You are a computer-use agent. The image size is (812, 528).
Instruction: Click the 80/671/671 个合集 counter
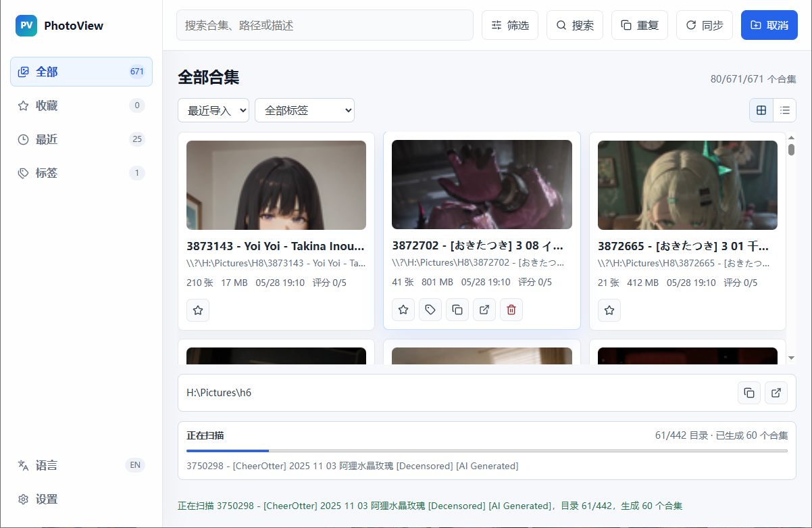tap(753, 79)
